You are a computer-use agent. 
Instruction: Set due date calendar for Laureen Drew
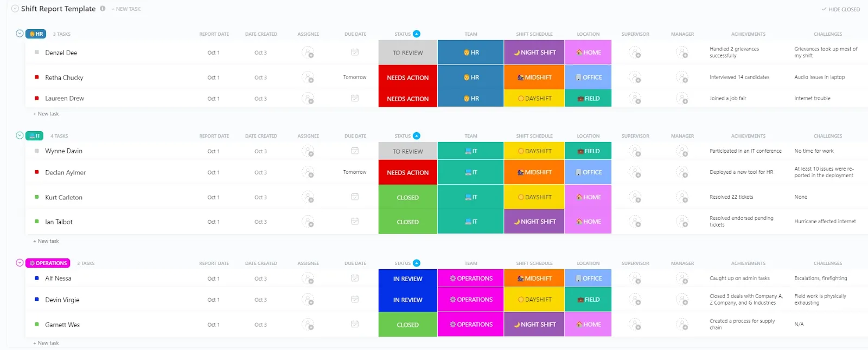point(355,98)
